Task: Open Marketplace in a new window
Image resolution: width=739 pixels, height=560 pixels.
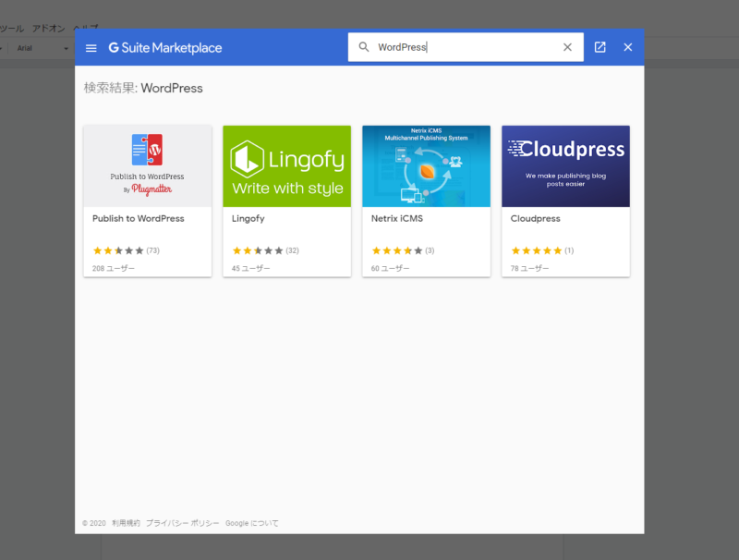Action: (600, 47)
